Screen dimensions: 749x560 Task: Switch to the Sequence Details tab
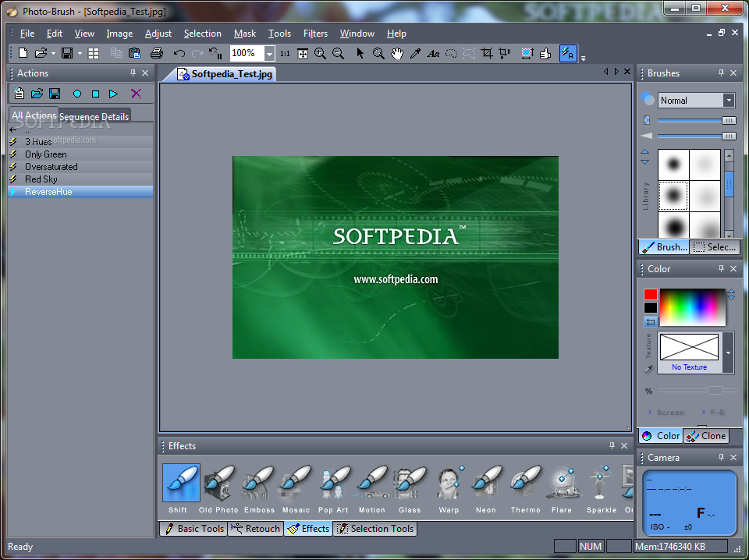click(x=94, y=116)
